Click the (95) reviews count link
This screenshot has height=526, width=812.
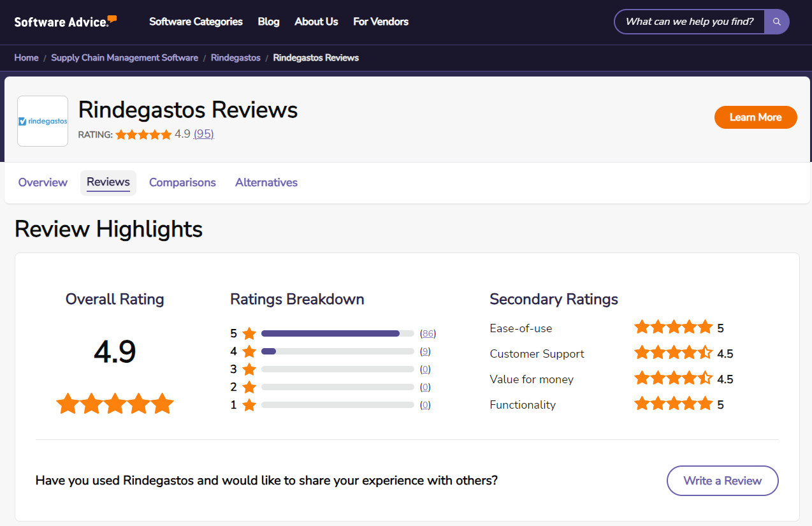tap(203, 134)
